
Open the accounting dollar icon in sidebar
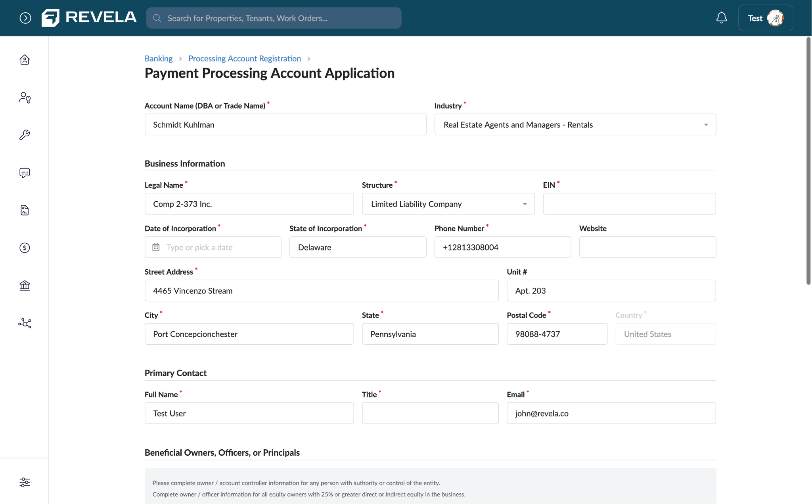click(x=25, y=248)
